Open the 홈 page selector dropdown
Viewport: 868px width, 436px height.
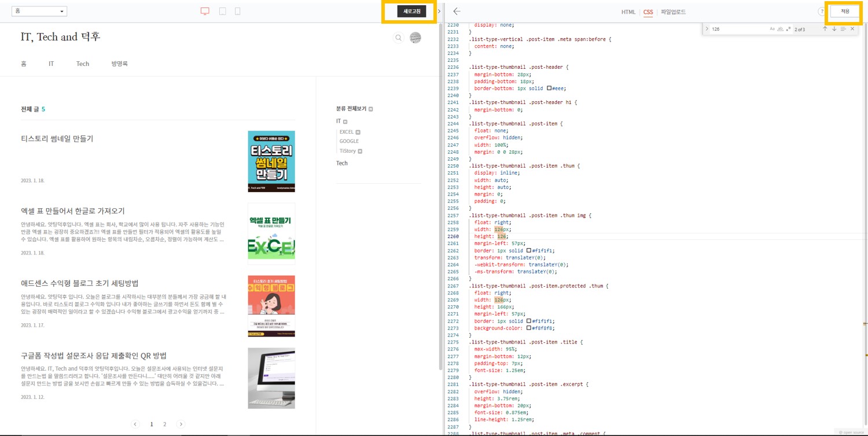point(39,12)
